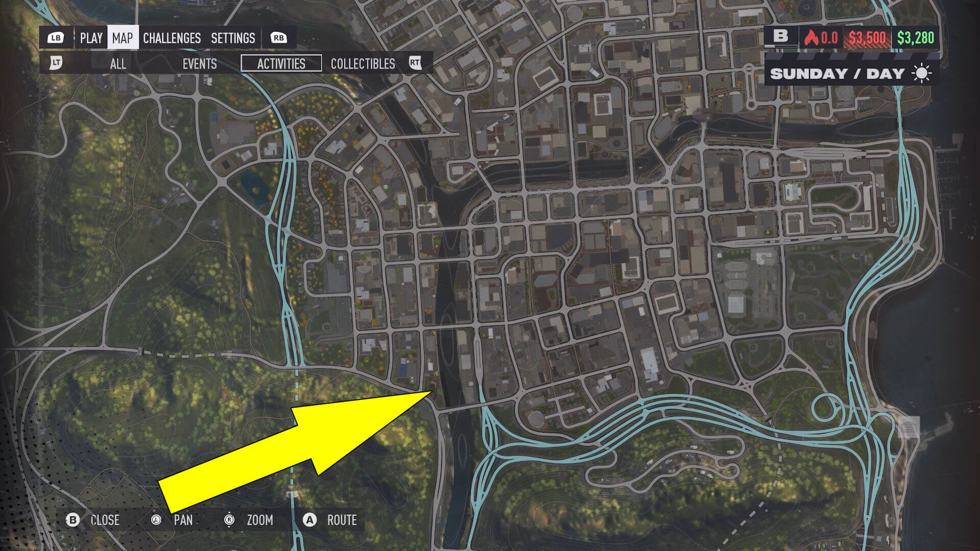
Task: Open the PLAY tab
Action: [91, 38]
